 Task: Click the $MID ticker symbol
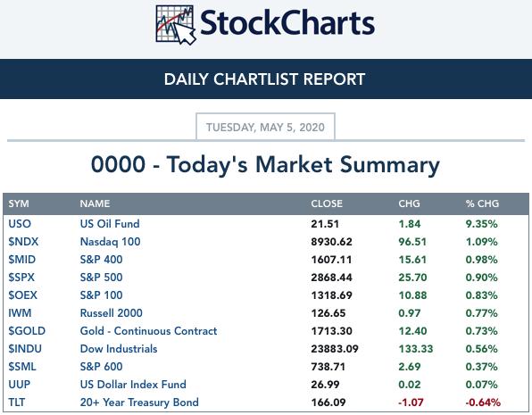tap(21, 260)
